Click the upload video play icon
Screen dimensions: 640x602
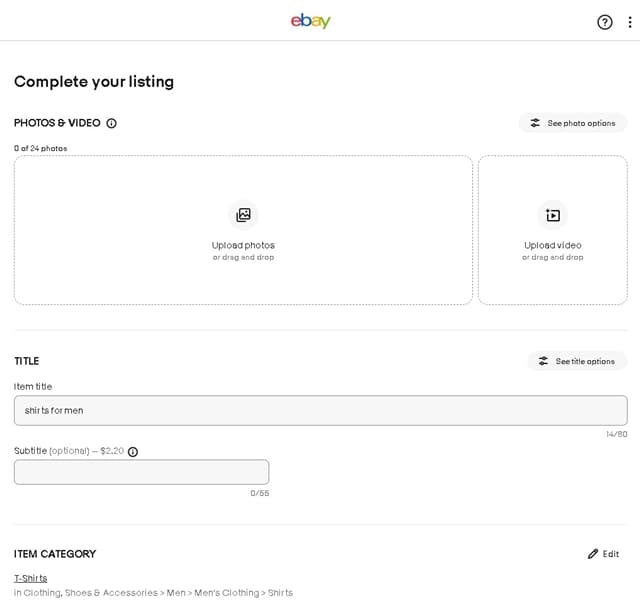click(x=552, y=215)
